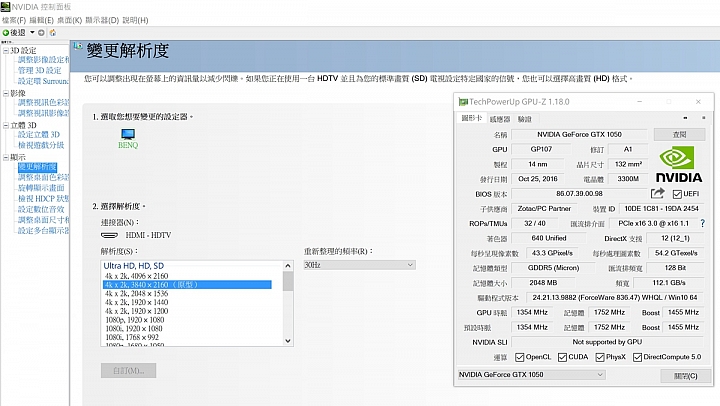
Task: Click the NVIDIA logo in GPU-Z
Action: (678, 164)
